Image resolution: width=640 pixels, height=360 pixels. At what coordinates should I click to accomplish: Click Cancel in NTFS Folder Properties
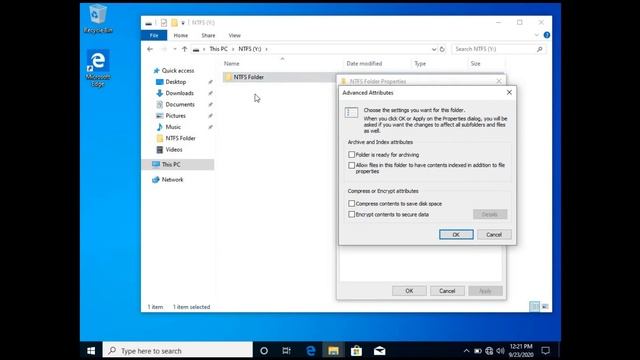click(447, 291)
